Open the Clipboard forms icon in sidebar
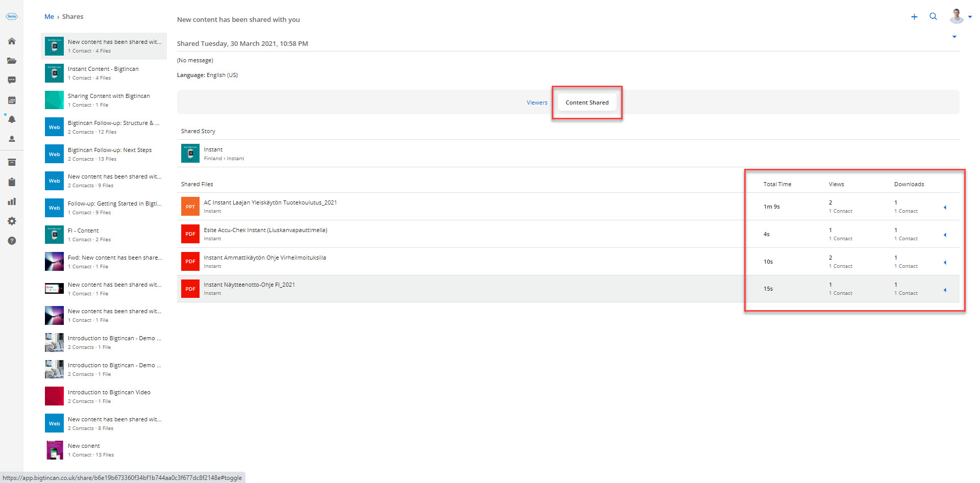 11,182
